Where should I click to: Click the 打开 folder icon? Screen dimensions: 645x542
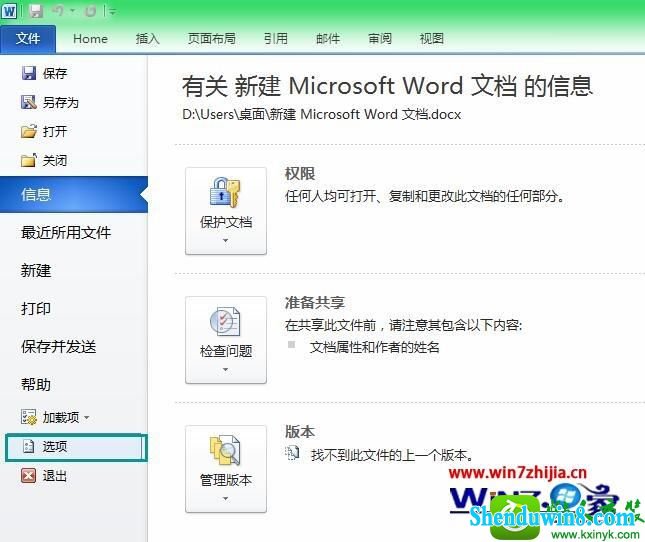(28, 131)
